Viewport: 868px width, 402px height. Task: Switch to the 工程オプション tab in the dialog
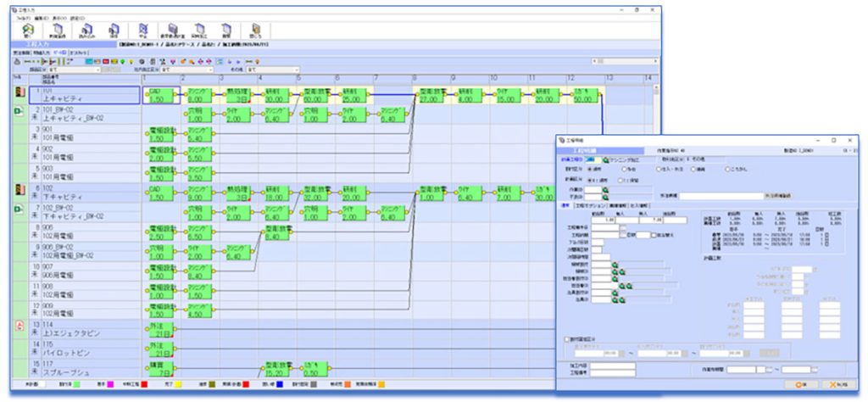coord(590,204)
